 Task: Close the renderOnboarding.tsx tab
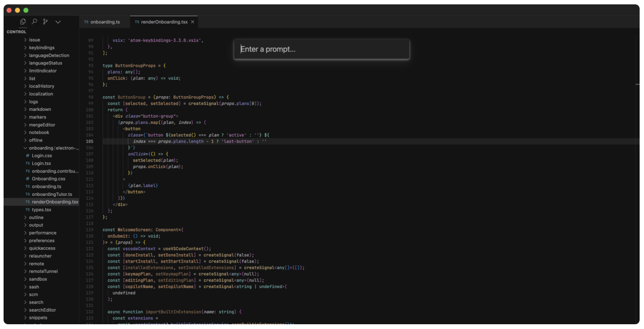click(193, 22)
